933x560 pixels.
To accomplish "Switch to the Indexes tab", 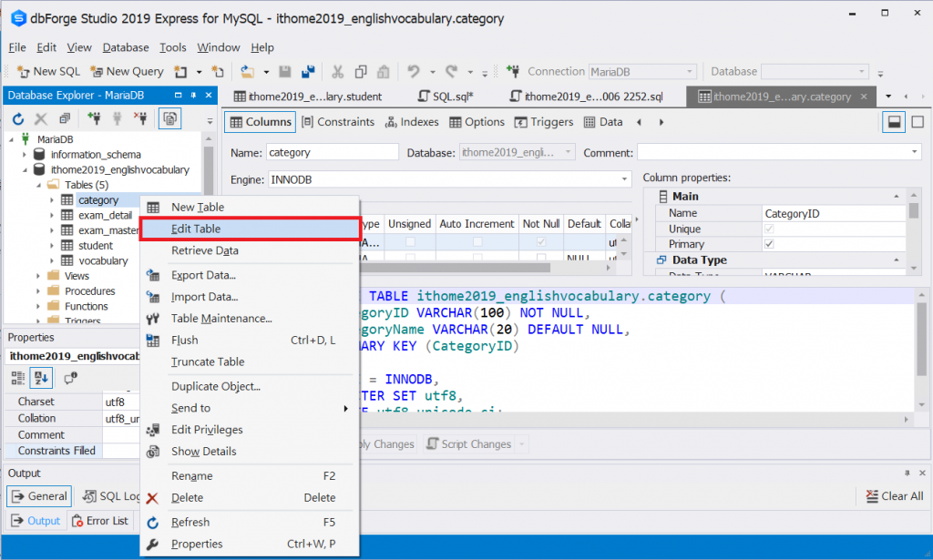I will coord(412,122).
